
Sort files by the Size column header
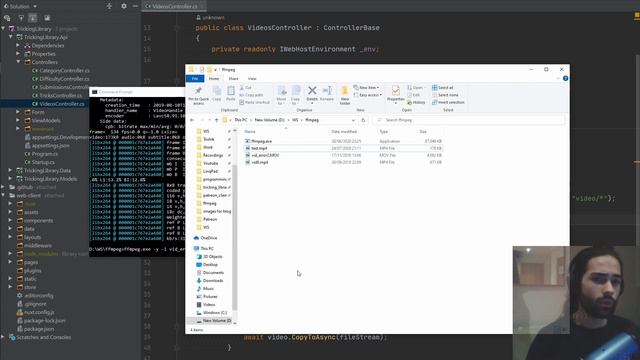pos(430,131)
